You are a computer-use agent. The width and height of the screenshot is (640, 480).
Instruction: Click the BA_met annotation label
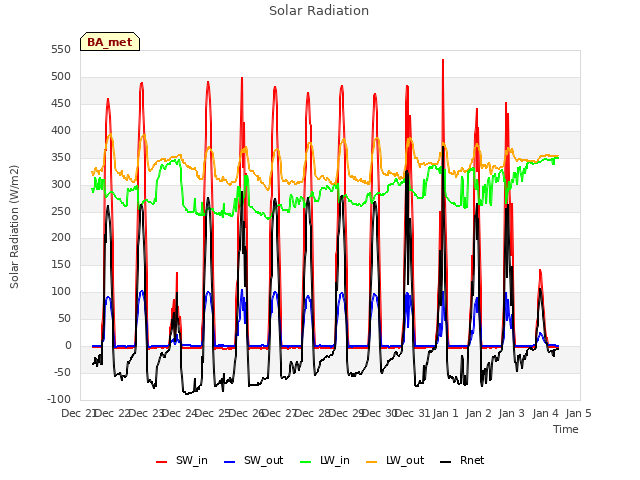point(110,42)
